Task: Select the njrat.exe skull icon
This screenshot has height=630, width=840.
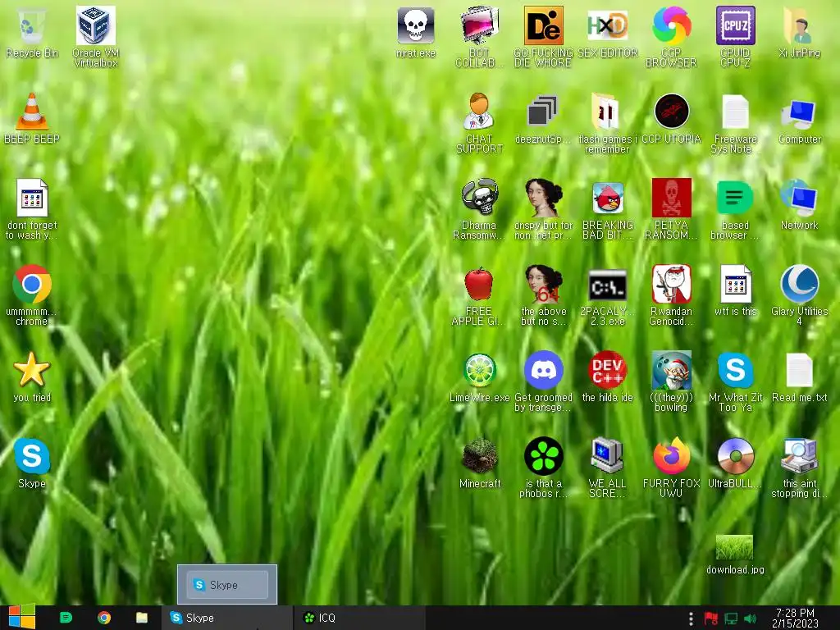Action: (415, 25)
